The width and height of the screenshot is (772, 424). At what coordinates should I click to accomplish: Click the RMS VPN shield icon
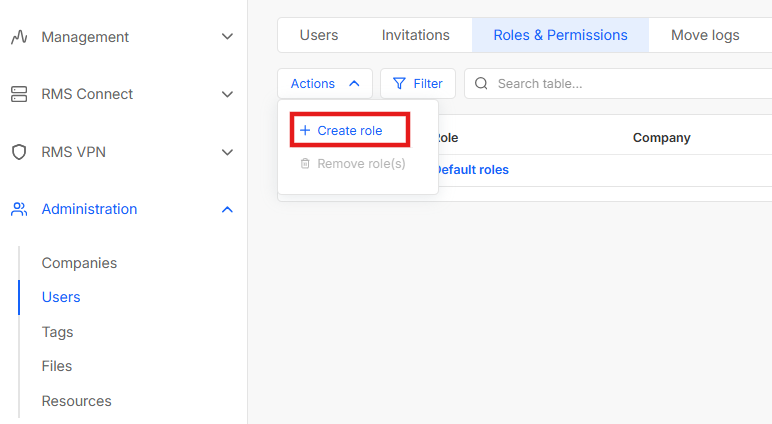click(x=19, y=152)
